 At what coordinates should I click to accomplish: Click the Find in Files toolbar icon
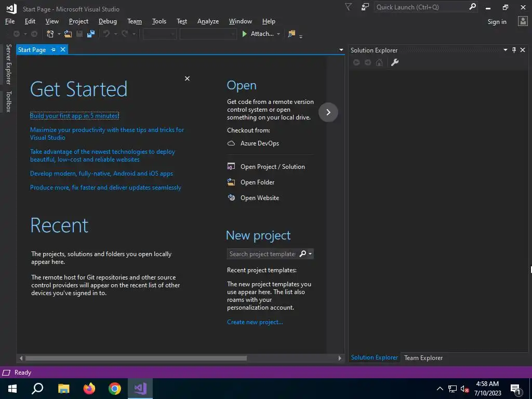click(x=291, y=34)
